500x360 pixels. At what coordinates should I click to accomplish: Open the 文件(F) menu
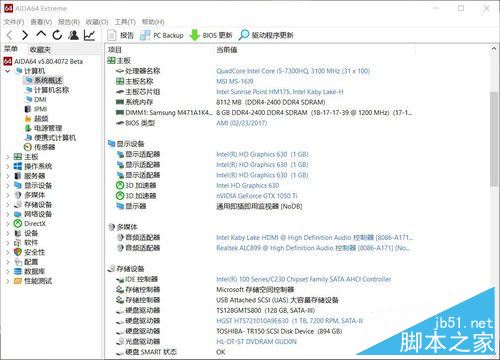click(14, 22)
